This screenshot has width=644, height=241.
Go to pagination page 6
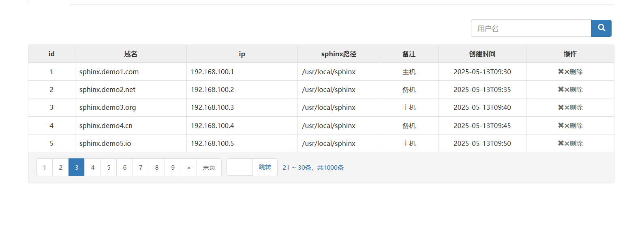[124, 167]
